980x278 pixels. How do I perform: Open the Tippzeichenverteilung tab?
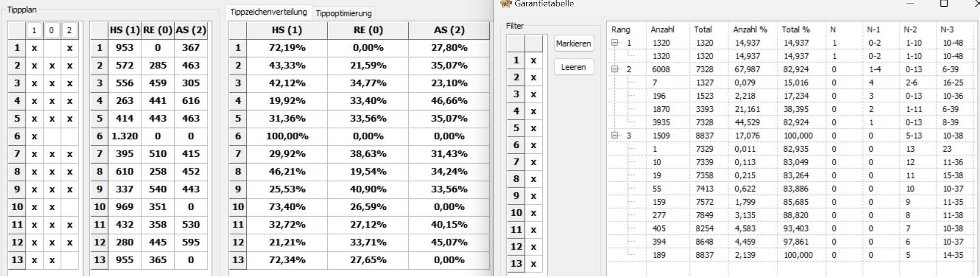pyautogui.click(x=268, y=12)
